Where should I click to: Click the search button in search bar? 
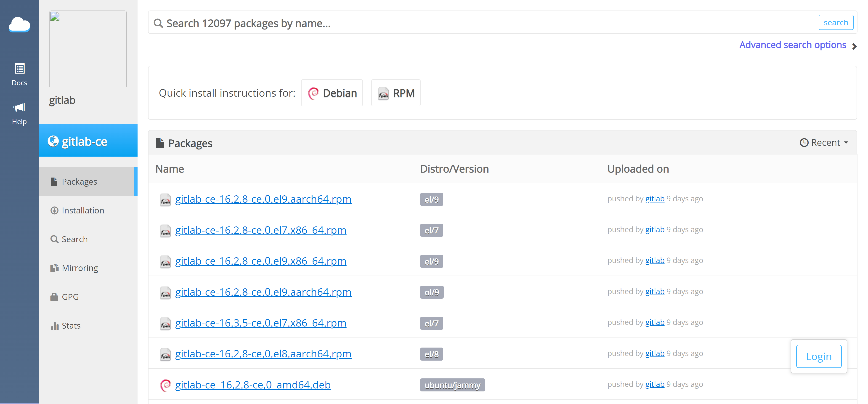click(836, 23)
